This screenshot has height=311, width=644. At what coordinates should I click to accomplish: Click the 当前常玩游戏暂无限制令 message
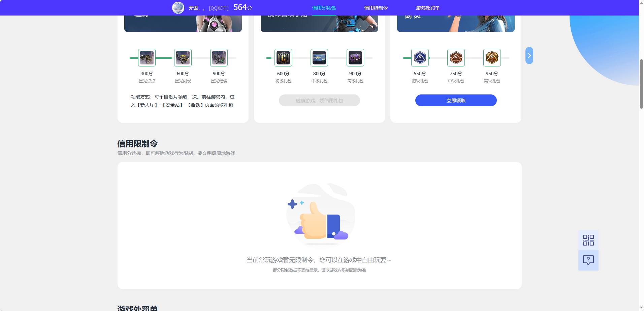(319, 260)
